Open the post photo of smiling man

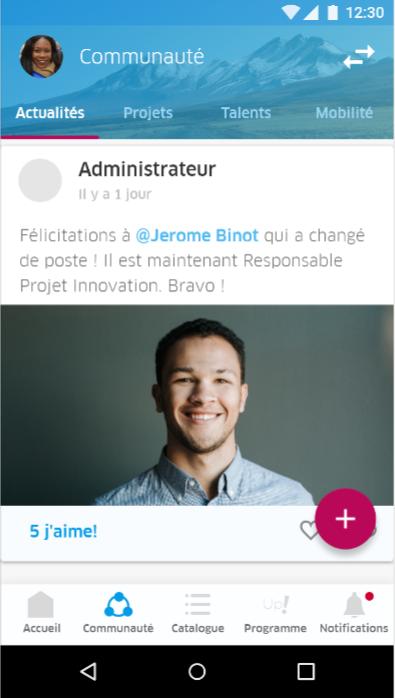[x=197, y=405]
